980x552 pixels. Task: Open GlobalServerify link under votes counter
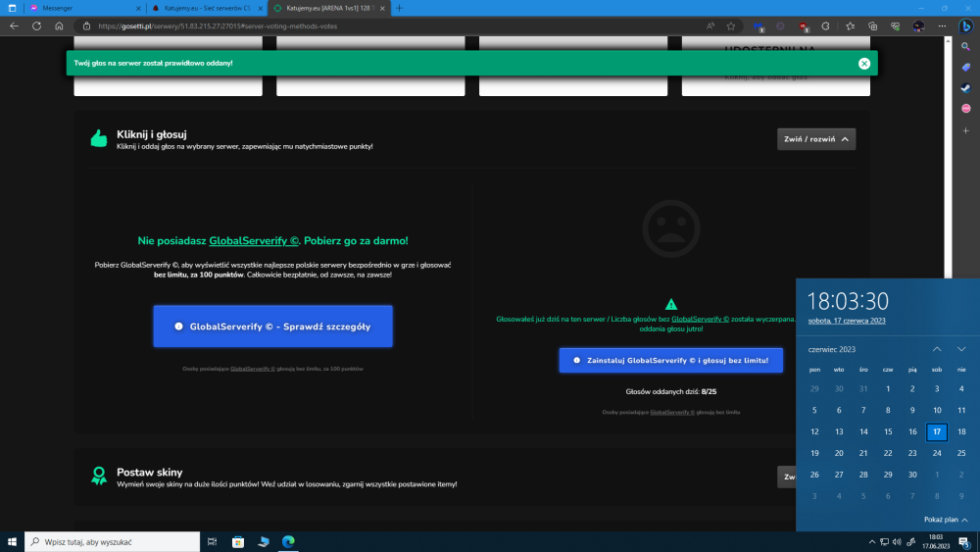[672, 412]
